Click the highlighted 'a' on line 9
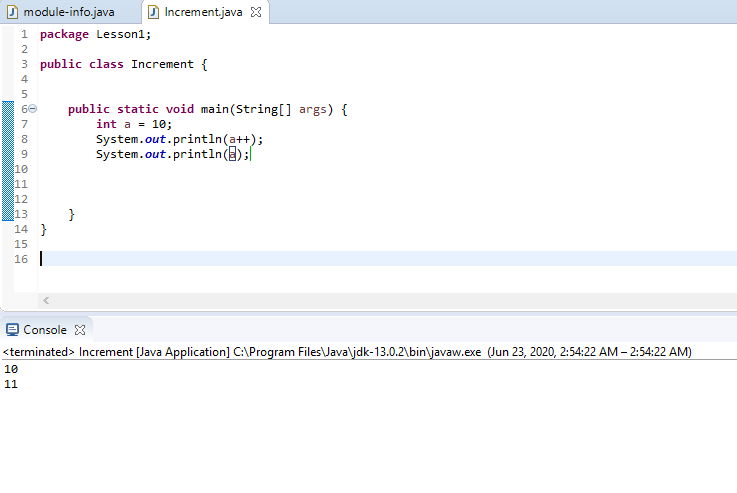The image size is (737, 493). pyautogui.click(x=232, y=154)
